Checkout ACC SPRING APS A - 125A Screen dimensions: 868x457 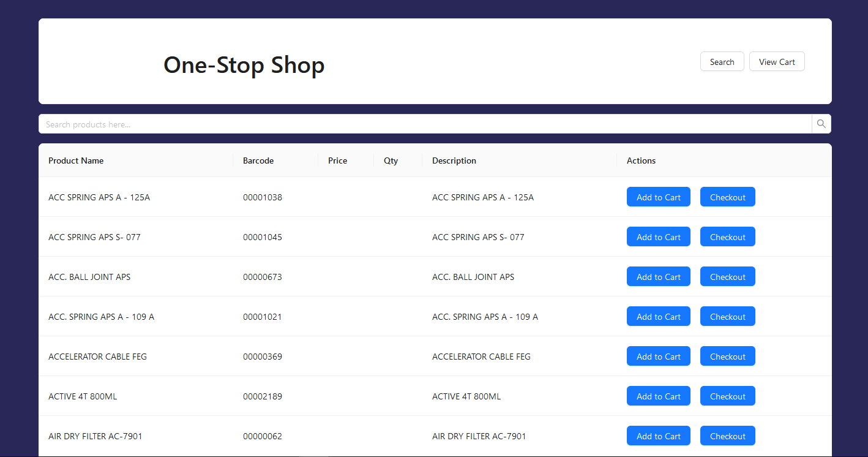(727, 197)
